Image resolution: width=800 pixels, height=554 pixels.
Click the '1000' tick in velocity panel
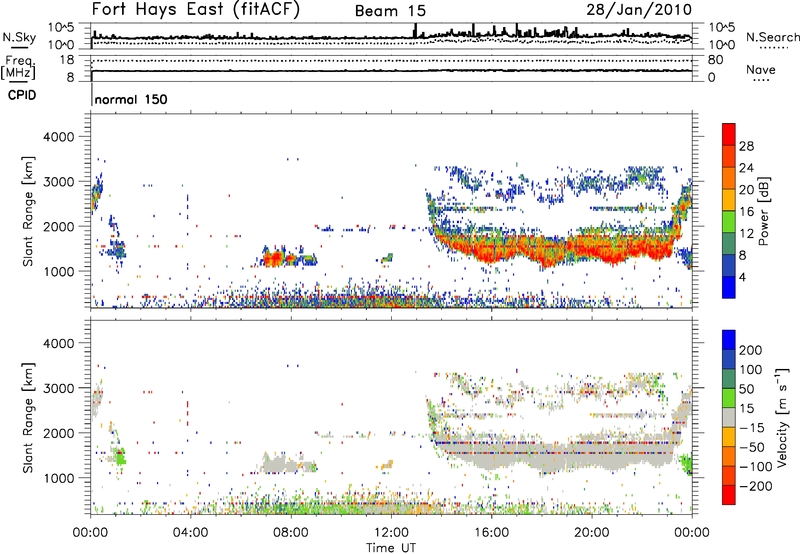point(58,478)
